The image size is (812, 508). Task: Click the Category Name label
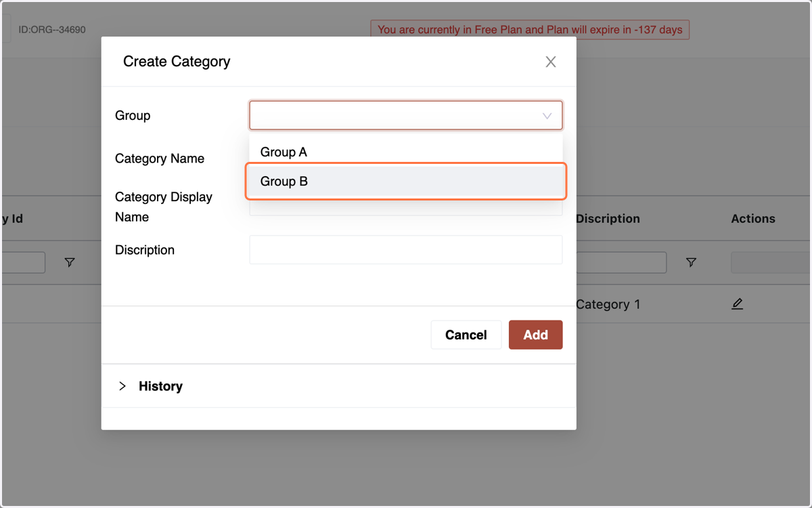(x=160, y=158)
